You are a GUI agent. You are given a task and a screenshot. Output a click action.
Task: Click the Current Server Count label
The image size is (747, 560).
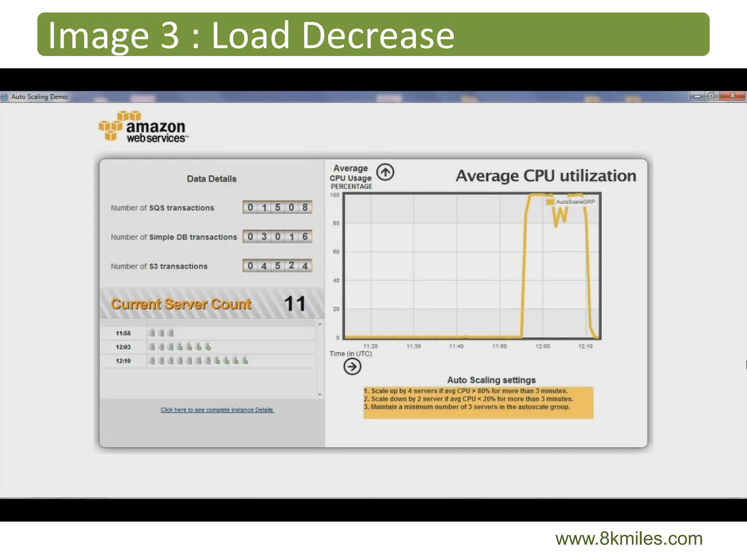[x=181, y=304]
